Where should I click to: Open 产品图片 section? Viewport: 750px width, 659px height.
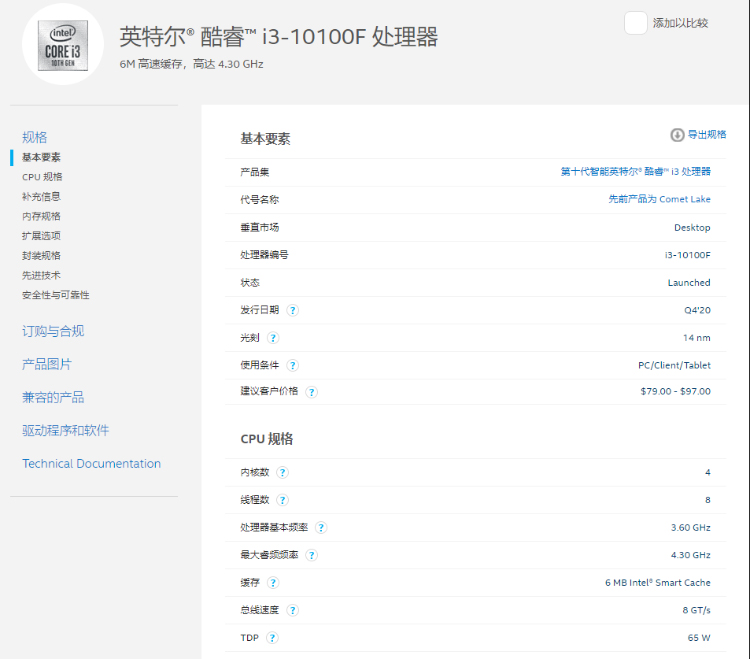(x=46, y=364)
